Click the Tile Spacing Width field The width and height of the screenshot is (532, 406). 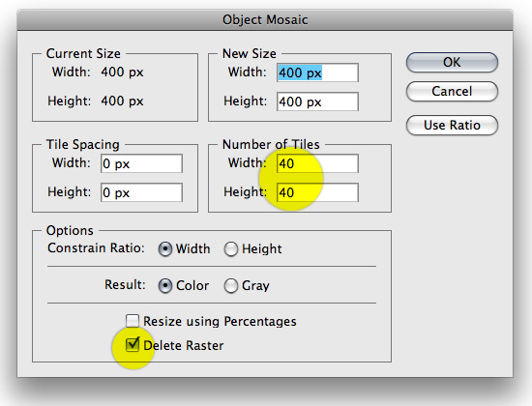(x=141, y=163)
